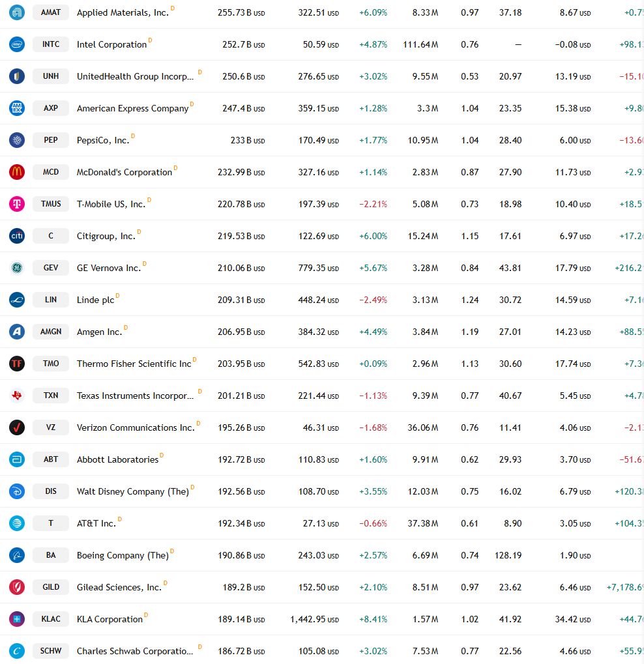Click the Citigroup logo icon
This screenshot has width=644, height=664.
[17, 236]
